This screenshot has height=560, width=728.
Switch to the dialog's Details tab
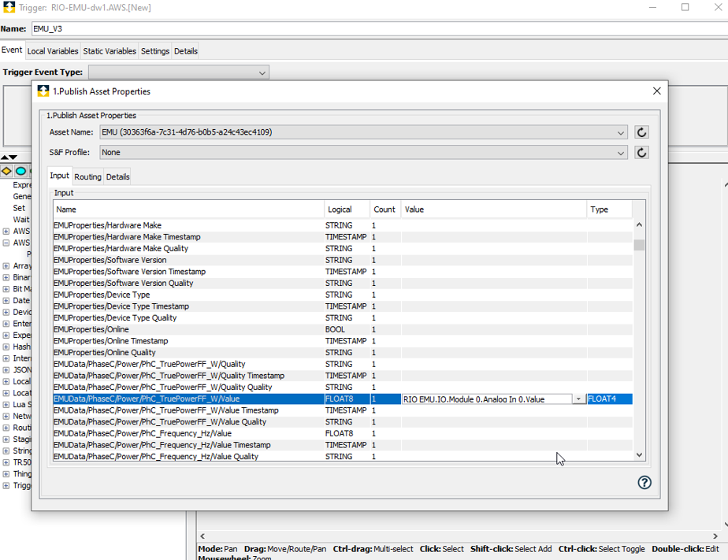[118, 176]
